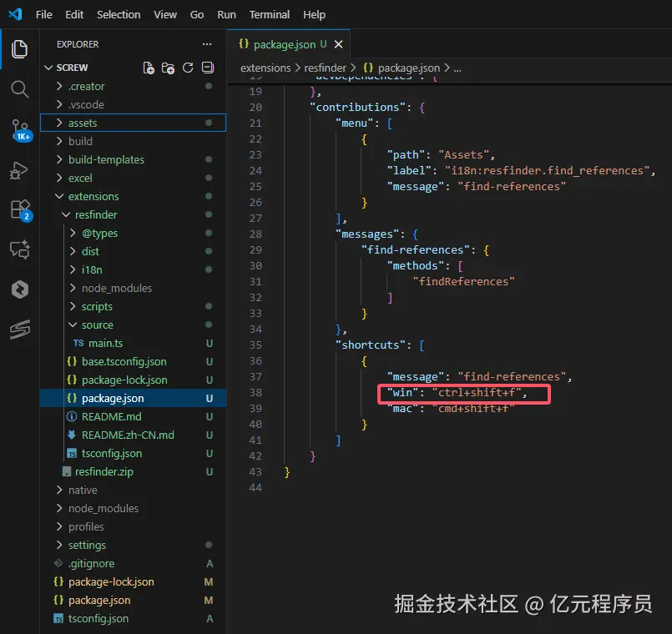Expand the assets folder
672x634 pixels.
(82, 123)
